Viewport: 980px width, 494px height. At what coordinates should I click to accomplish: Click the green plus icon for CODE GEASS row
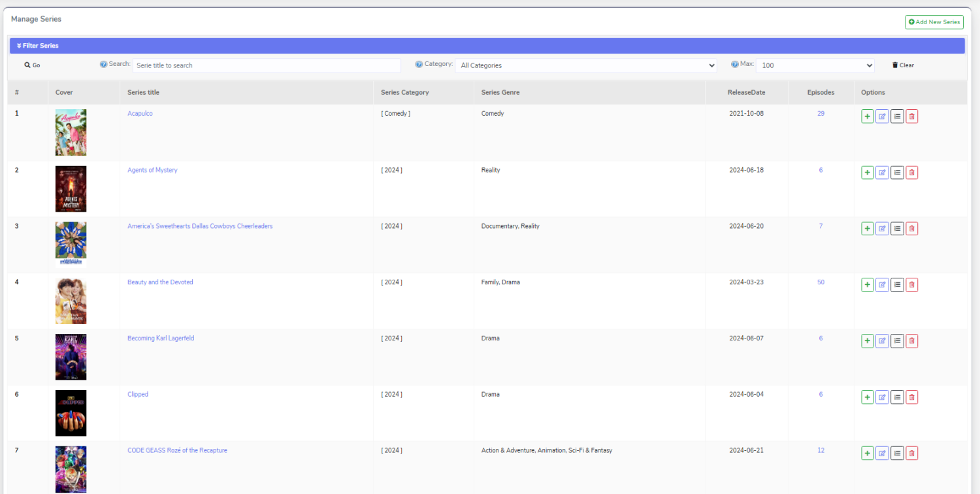click(867, 453)
